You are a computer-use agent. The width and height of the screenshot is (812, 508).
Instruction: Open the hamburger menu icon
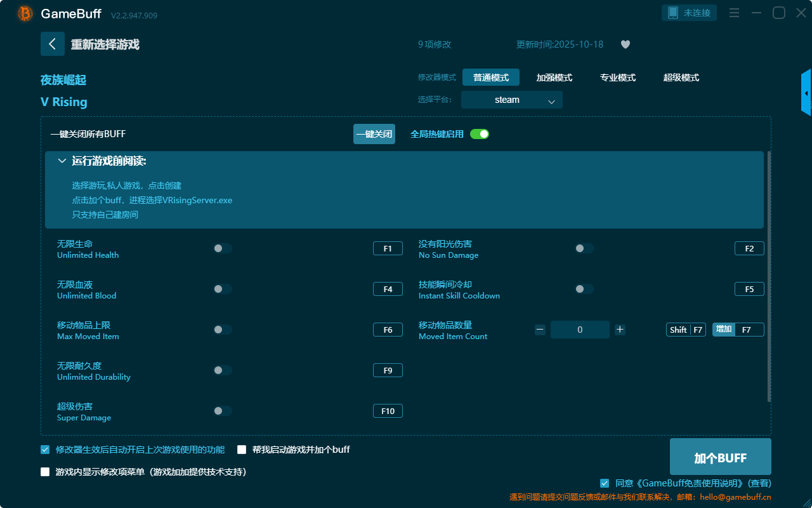point(734,13)
